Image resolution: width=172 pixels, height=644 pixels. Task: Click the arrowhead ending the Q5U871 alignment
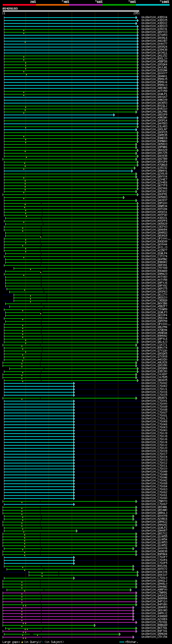[x=137, y=398]
